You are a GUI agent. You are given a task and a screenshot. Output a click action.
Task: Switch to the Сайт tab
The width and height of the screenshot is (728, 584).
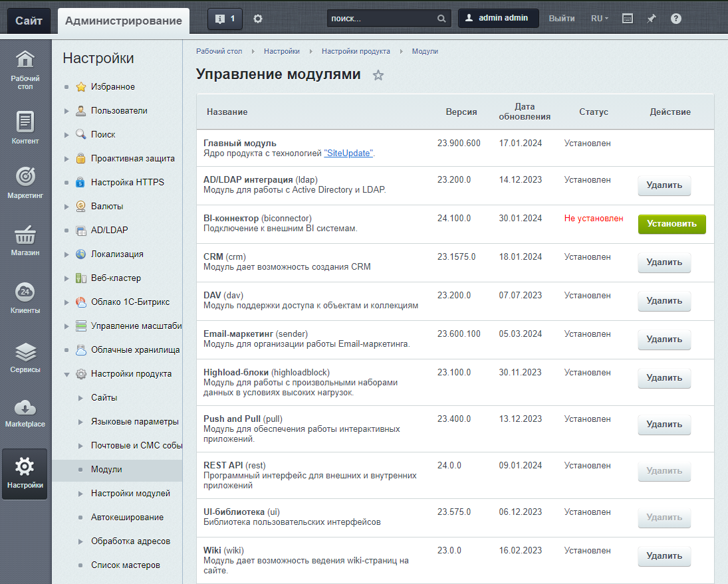tap(29, 21)
